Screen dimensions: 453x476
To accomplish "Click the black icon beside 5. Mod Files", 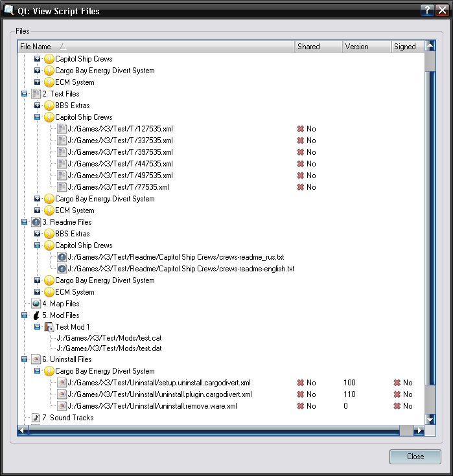I will point(36,315).
